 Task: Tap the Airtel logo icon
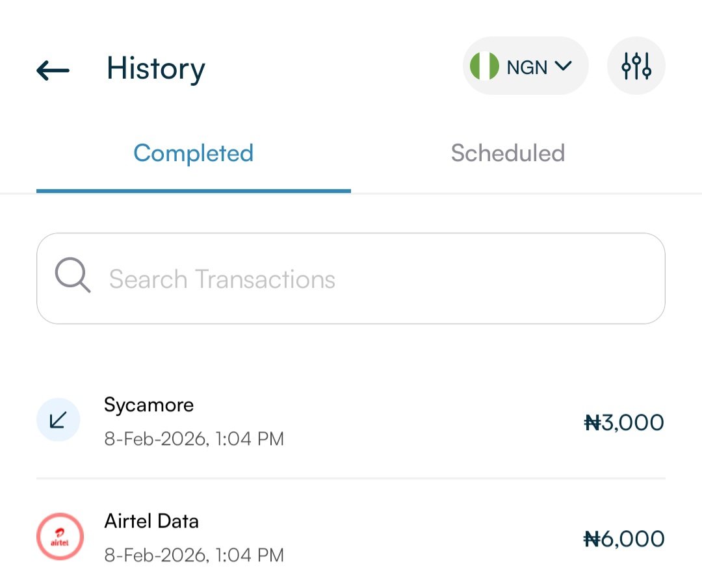click(x=60, y=537)
